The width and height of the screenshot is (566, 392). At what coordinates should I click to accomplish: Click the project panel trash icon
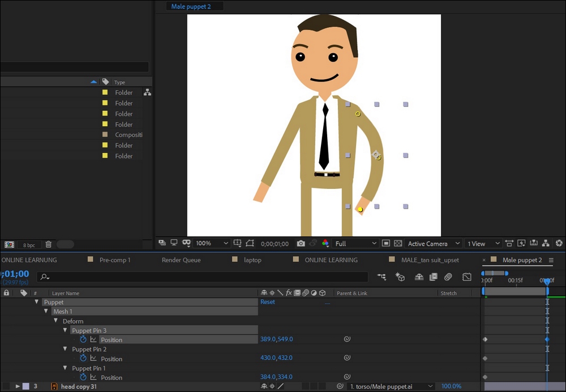click(48, 244)
